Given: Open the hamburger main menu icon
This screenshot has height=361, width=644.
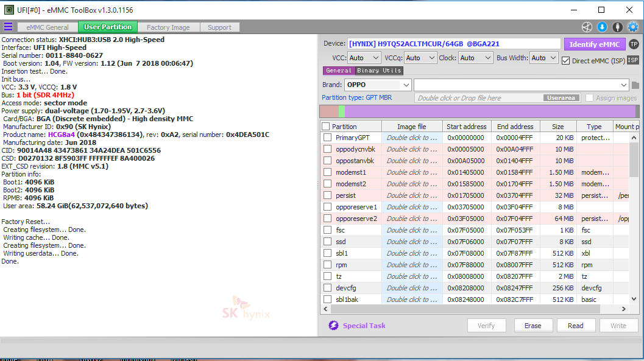Looking at the screenshot, I should (8, 27).
